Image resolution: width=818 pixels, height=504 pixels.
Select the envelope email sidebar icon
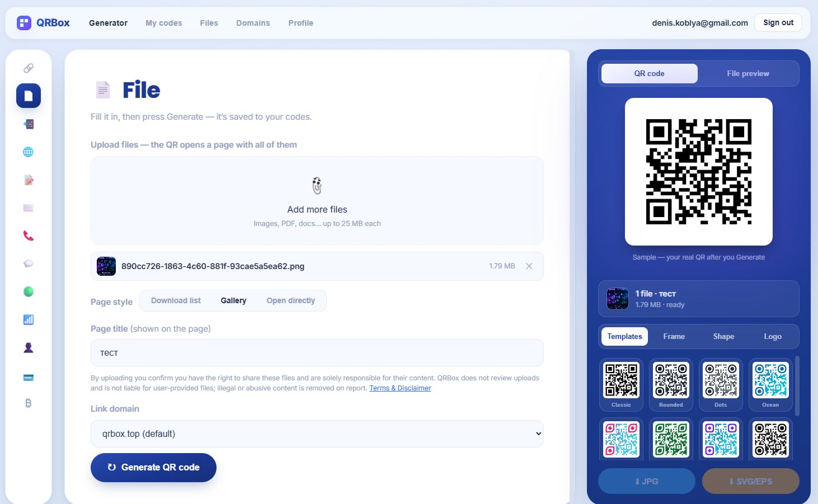coord(29,208)
